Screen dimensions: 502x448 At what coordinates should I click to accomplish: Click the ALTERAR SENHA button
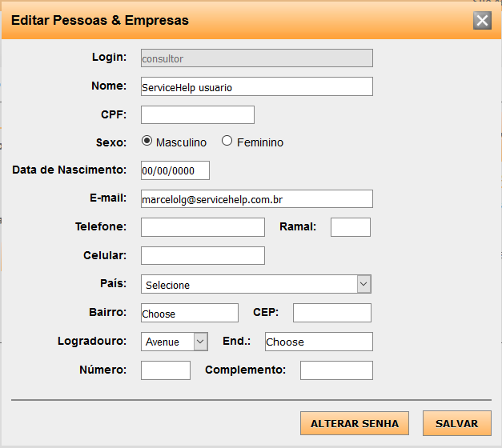pos(355,424)
